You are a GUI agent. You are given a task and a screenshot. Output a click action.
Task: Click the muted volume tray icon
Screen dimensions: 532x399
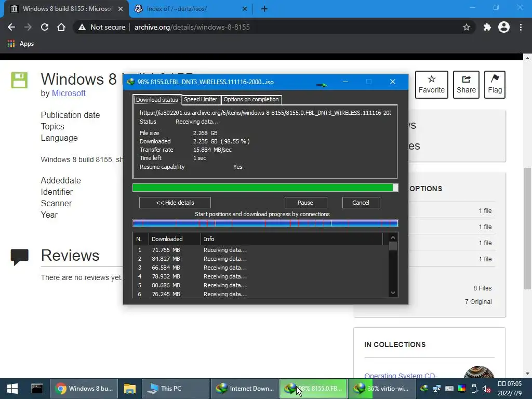click(486, 389)
